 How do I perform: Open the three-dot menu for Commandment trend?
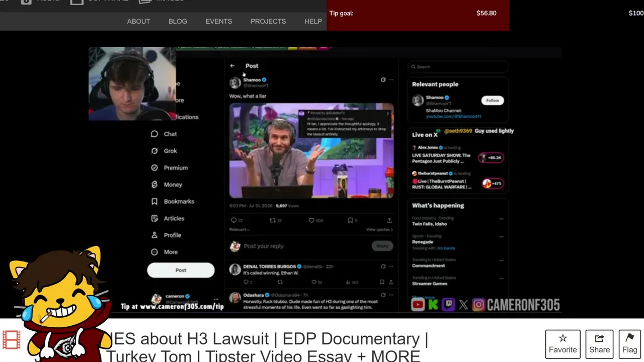tap(501, 260)
